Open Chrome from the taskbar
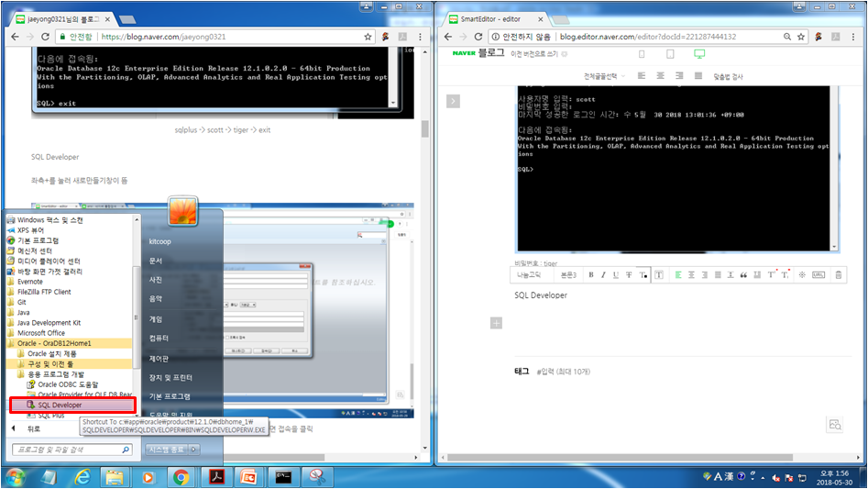The width and height of the screenshot is (868, 489). 181,477
